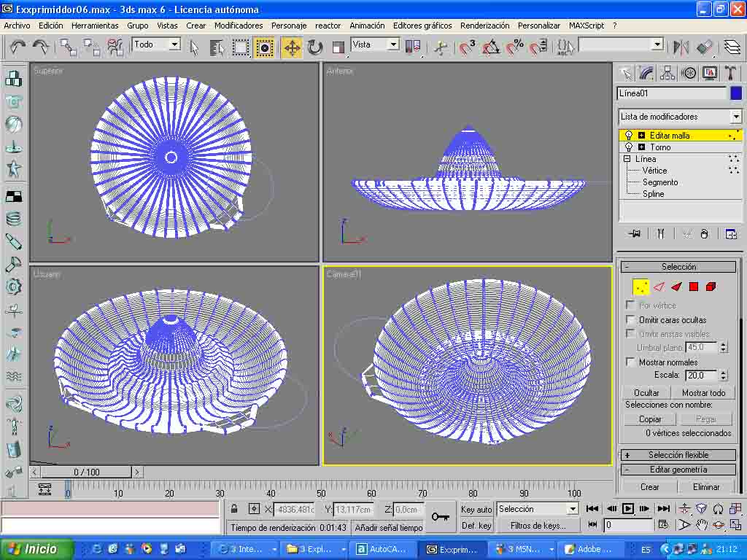Select Face sub-object selection icon
This screenshot has height=560, width=747.
tap(676, 287)
